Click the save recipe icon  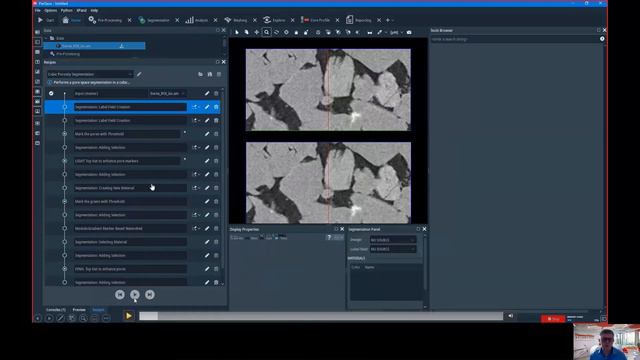click(x=210, y=74)
